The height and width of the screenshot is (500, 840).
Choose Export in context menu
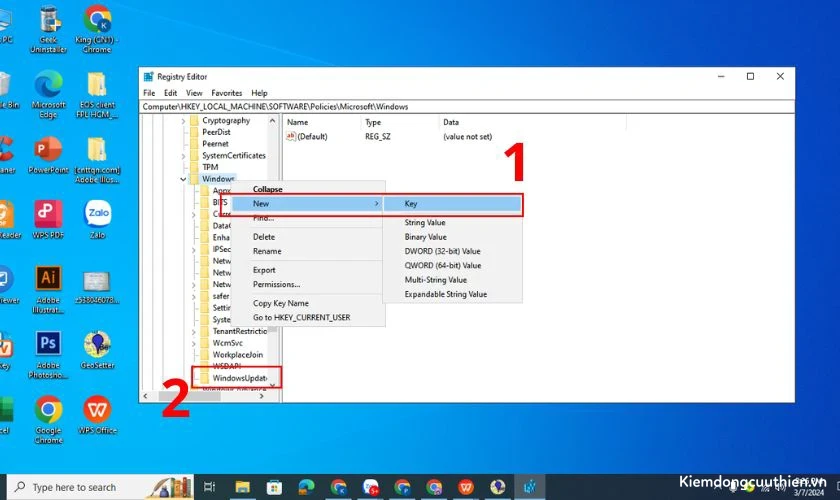308,270
